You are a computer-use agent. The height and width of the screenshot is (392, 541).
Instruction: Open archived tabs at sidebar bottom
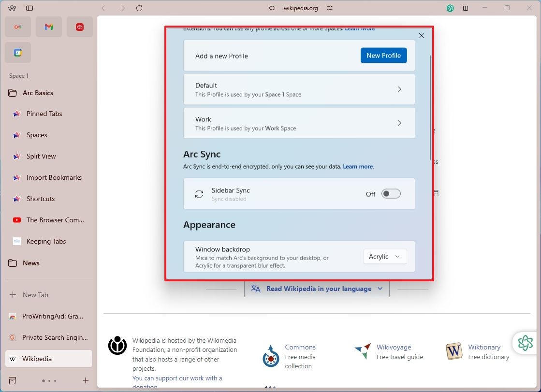(x=13, y=381)
